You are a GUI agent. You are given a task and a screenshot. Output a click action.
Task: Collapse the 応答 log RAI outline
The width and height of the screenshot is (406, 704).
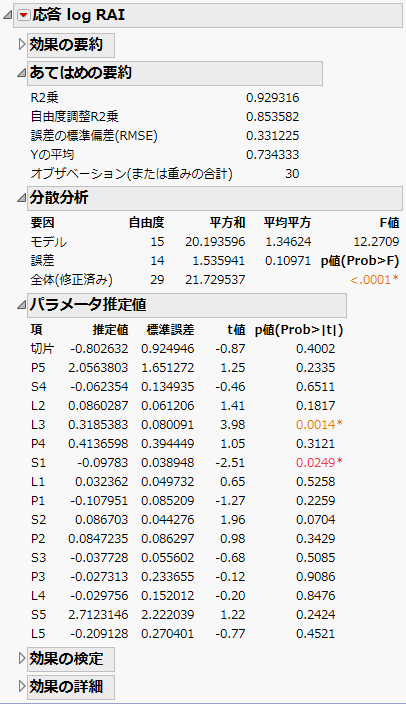coord(7,16)
